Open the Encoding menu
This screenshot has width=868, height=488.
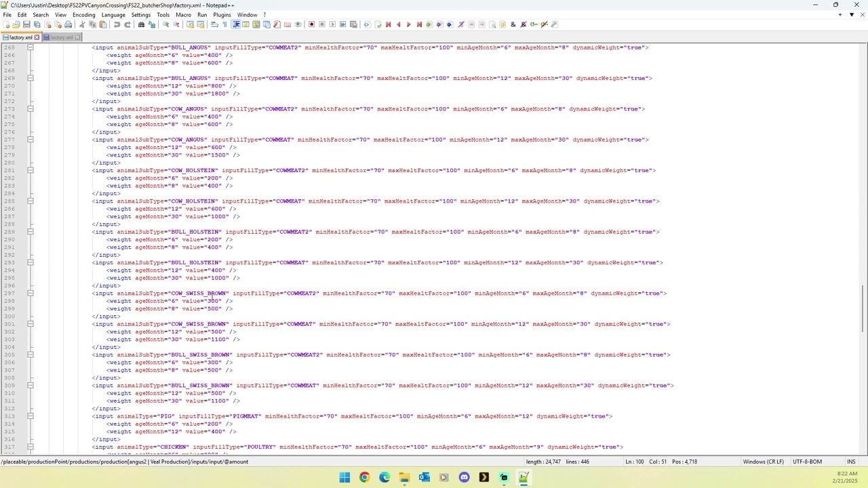point(83,15)
